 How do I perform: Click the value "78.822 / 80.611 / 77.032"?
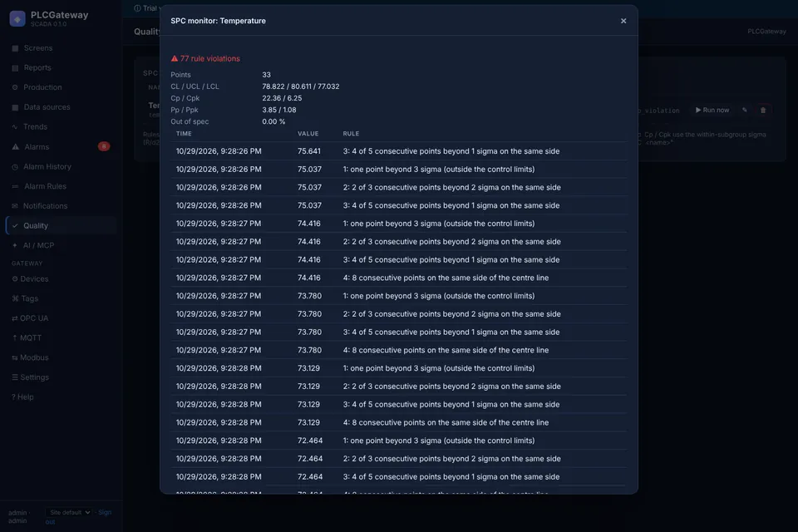[x=300, y=86]
